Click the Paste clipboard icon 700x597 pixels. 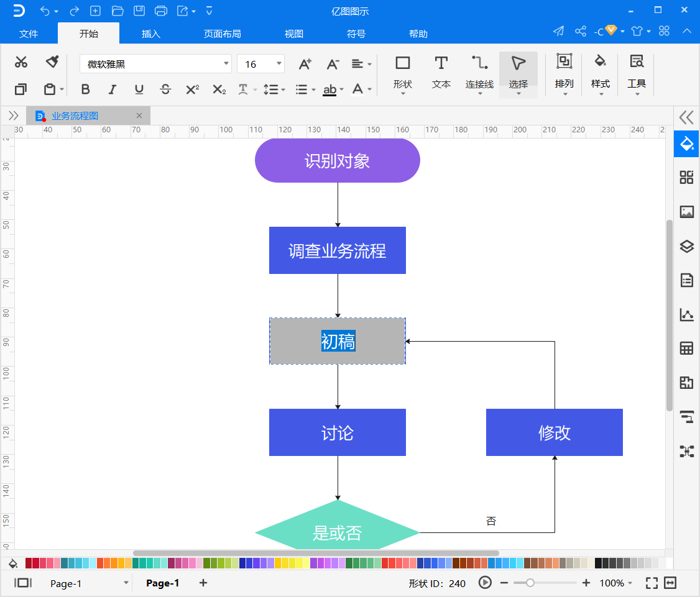(50, 89)
